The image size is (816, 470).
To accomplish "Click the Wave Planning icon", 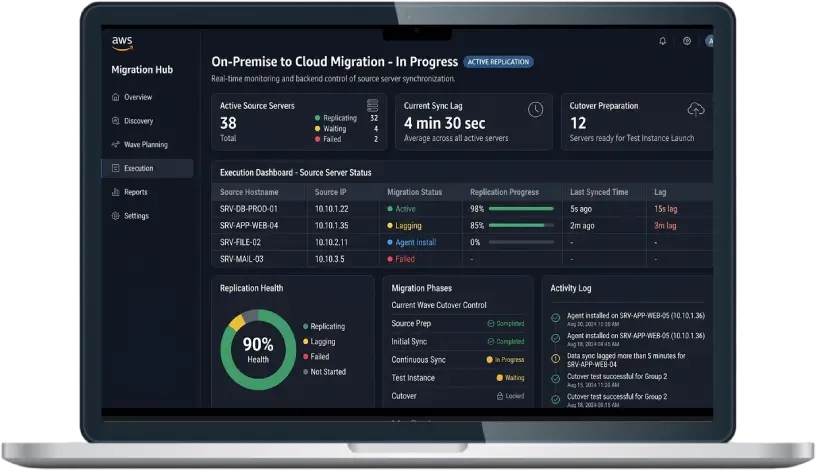I will [116, 144].
